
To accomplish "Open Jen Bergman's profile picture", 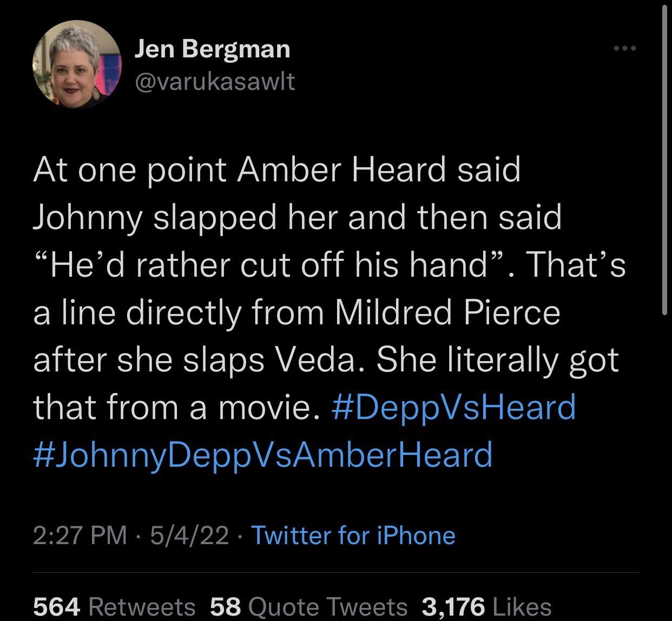I will point(76,64).
